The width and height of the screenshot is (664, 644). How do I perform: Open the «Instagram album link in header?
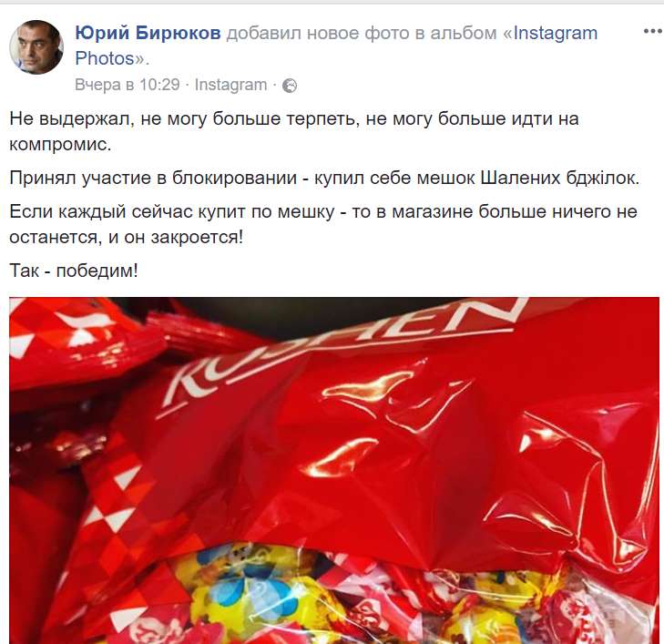pos(550,33)
